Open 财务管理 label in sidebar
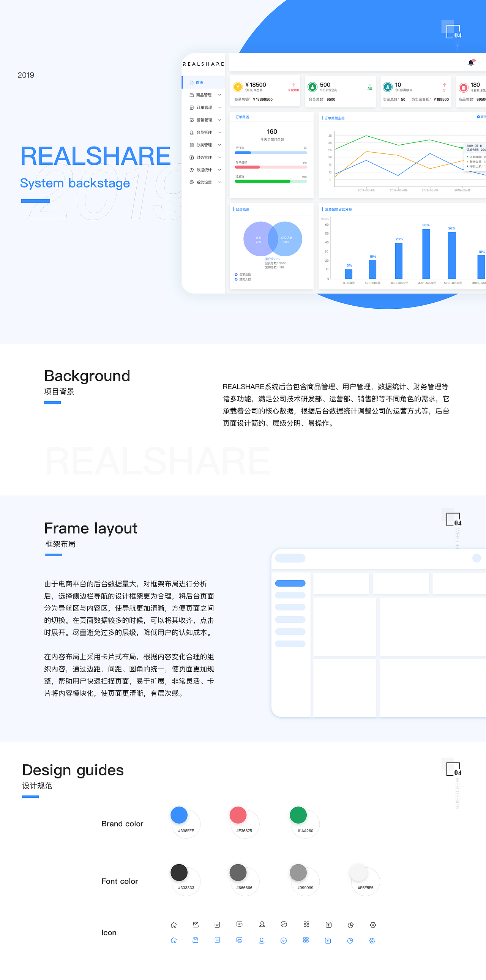The height and width of the screenshot is (980, 486). coord(204,158)
